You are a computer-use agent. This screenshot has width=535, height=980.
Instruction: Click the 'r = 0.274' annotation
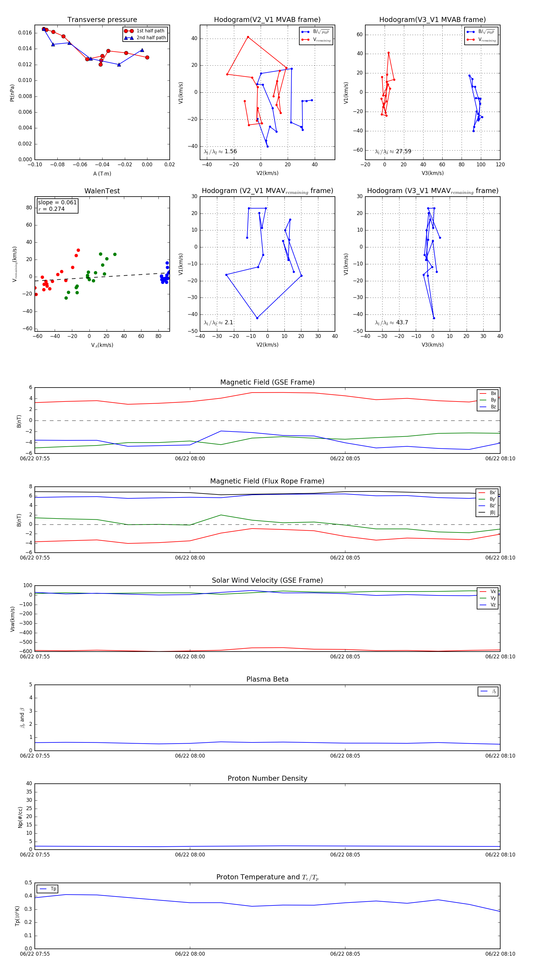[x=51, y=209]
